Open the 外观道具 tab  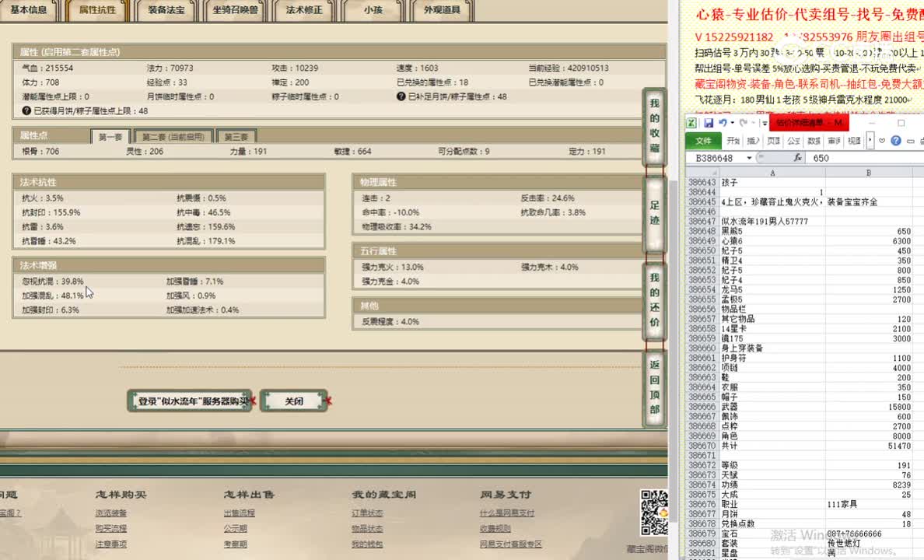click(442, 10)
